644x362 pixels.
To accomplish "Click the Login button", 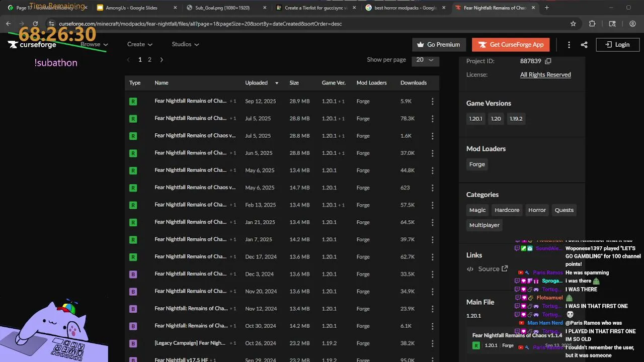I will pos(618,45).
